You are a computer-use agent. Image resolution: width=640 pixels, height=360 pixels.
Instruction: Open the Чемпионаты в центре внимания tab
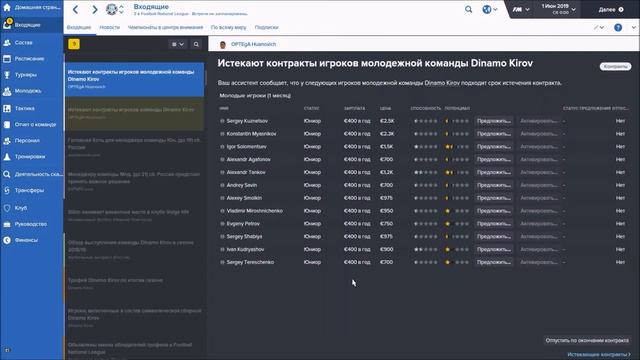tap(165, 27)
